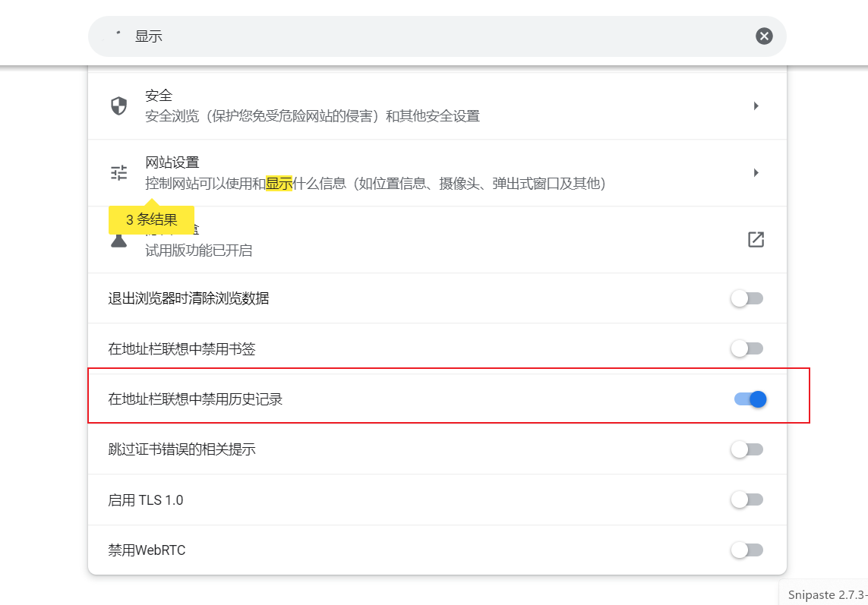Clear the search box with the X button
This screenshot has width=868, height=605.
tap(764, 36)
